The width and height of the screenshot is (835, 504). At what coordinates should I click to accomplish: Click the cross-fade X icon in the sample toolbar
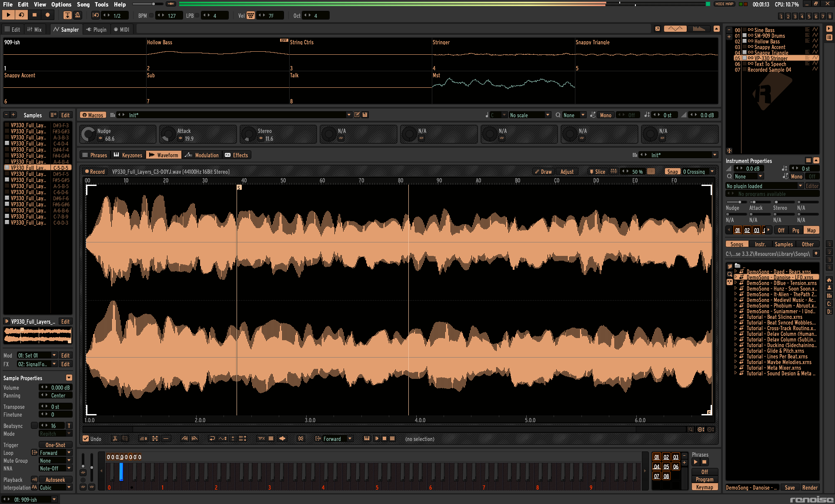pyautogui.click(x=301, y=439)
